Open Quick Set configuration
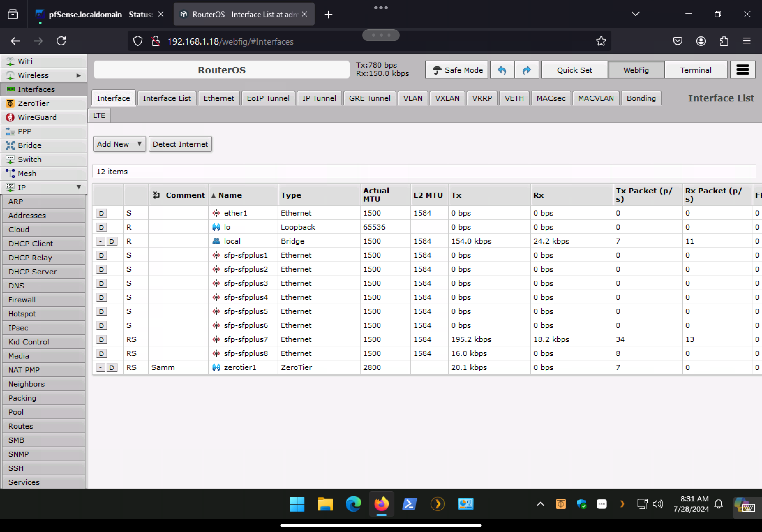The height and width of the screenshot is (532, 762). [x=574, y=70]
